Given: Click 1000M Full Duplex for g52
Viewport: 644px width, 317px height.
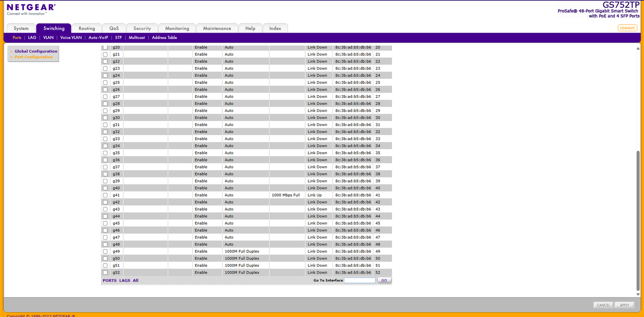Looking at the screenshot, I should coord(242,273).
